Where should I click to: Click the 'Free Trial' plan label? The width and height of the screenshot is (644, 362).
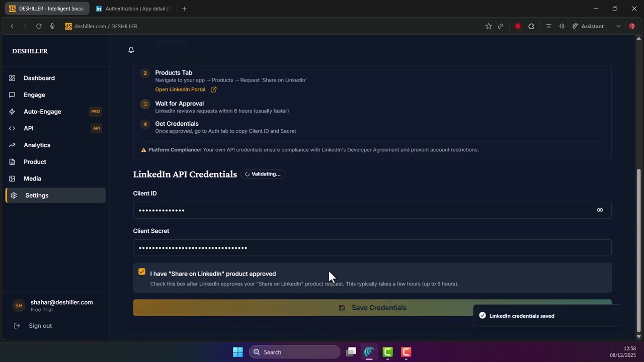click(41, 310)
